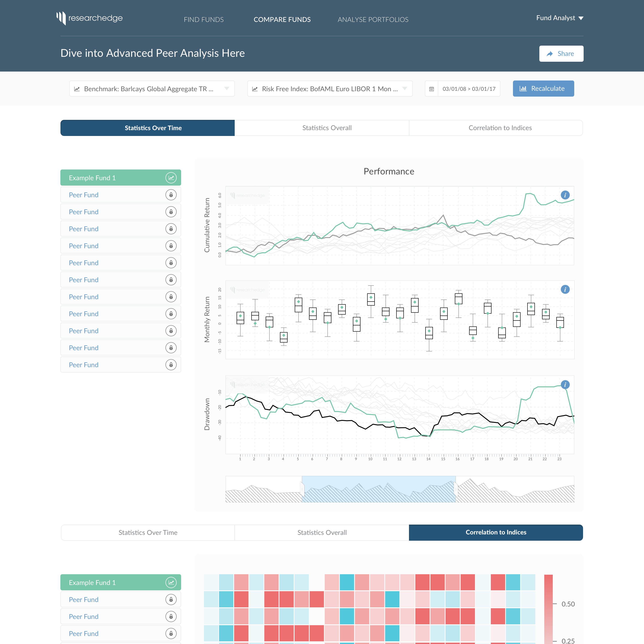
Task: Click info icon on Drawdown chart
Action: (565, 385)
